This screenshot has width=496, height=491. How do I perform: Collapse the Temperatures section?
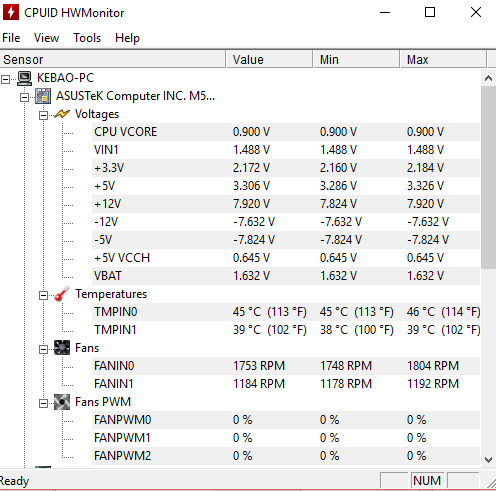click(x=43, y=295)
